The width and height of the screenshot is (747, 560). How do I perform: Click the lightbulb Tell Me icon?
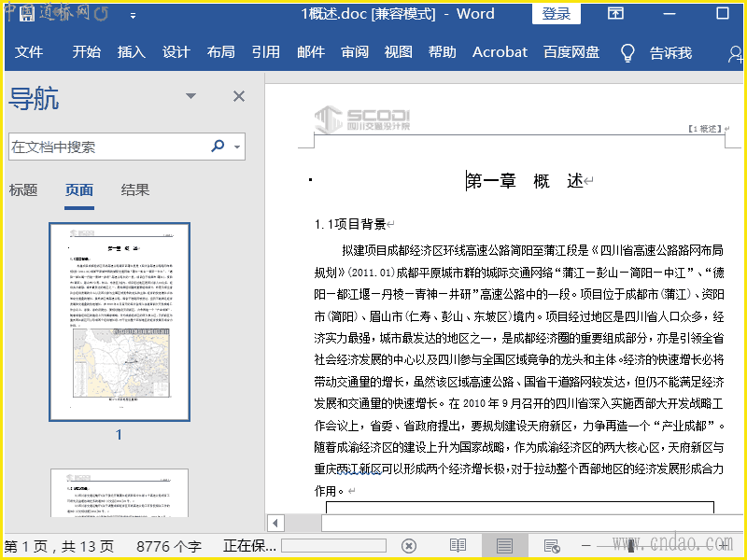(x=627, y=52)
